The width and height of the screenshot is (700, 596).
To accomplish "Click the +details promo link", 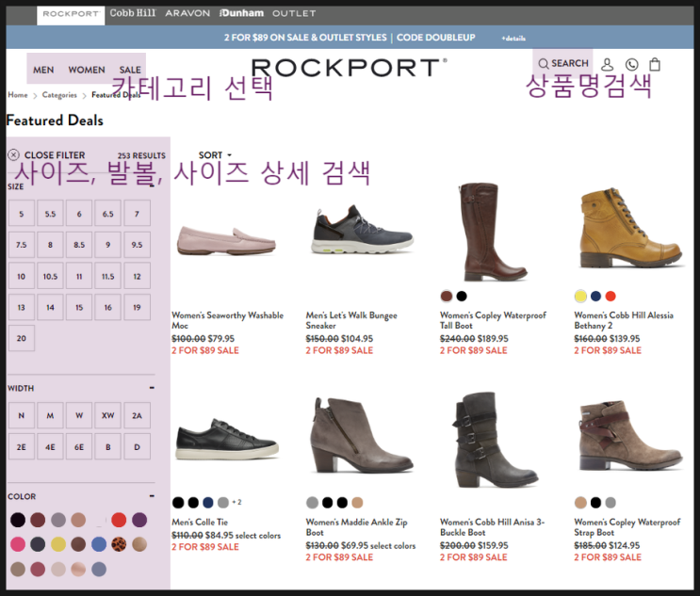I will click(x=513, y=39).
